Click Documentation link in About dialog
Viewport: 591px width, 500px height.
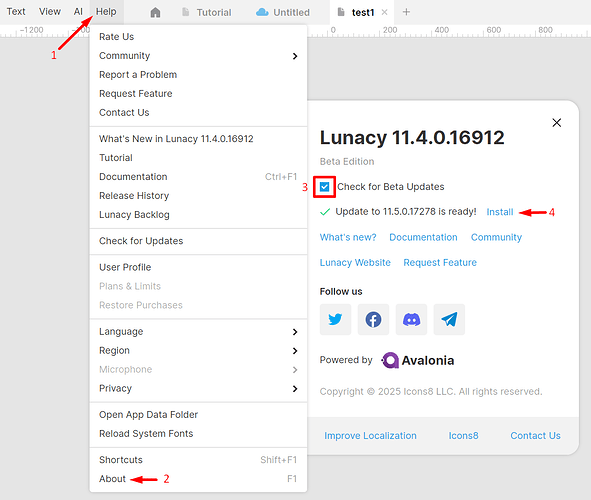click(x=423, y=237)
